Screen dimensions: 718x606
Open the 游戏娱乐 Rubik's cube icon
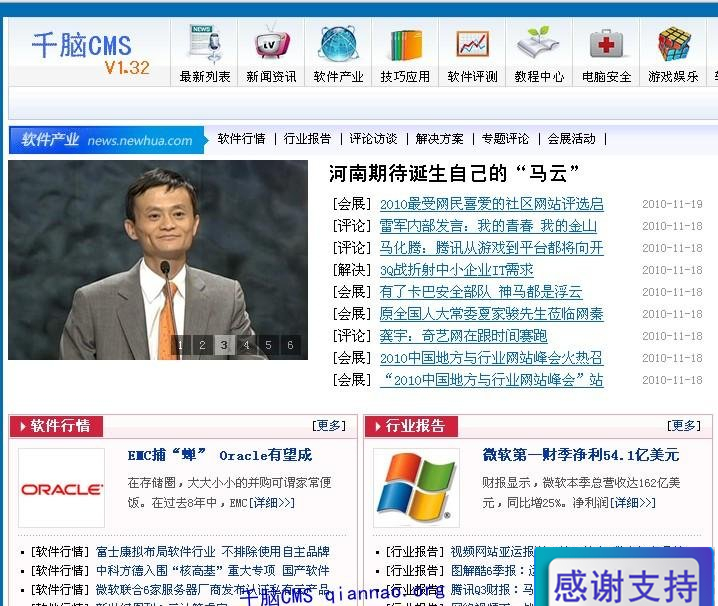(674, 44)
